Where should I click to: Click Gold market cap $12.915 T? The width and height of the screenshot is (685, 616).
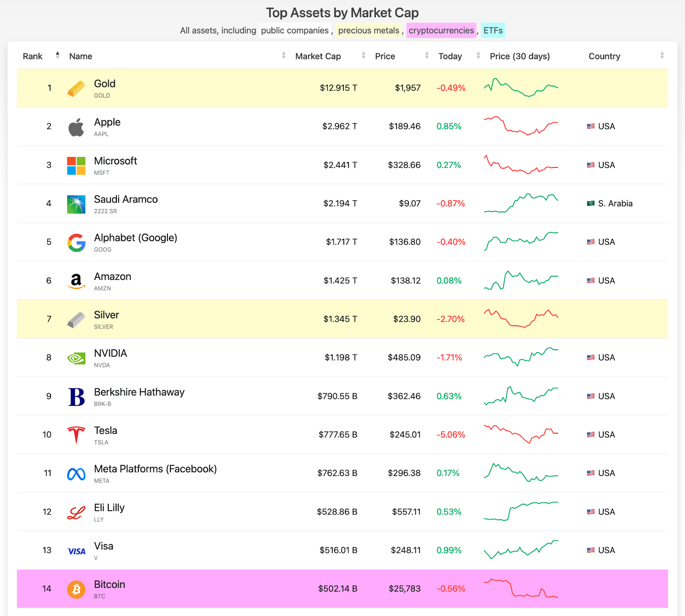pyautogui.click(x=338, y=88)
